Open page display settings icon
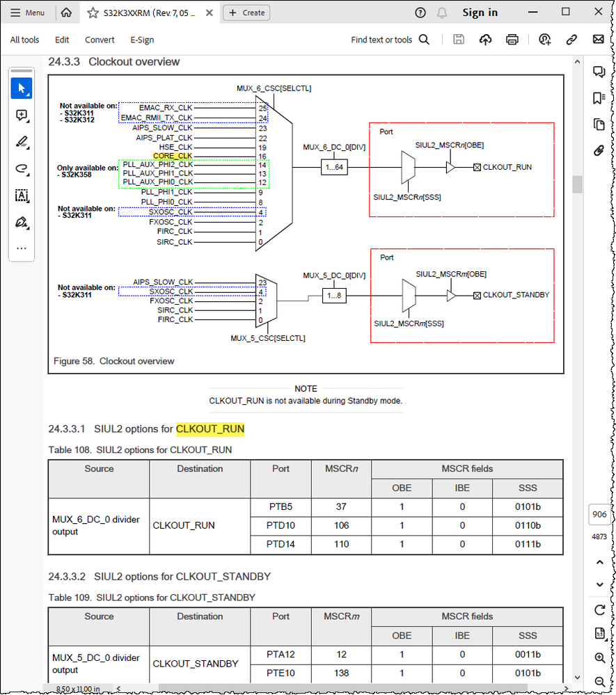This screenshot has height=695, width=616. 599,633
